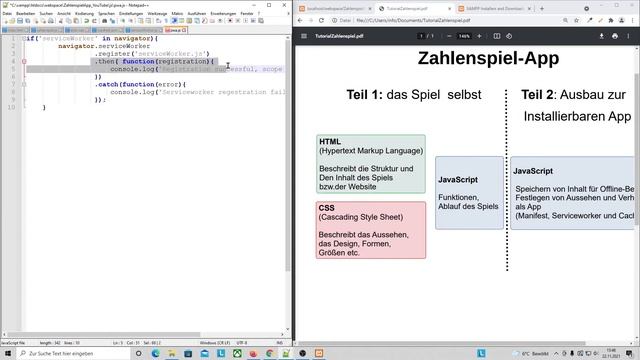Collapse the .catch function fold at line 7
This screenshot has height=360, width=640.
pos(24,84)
